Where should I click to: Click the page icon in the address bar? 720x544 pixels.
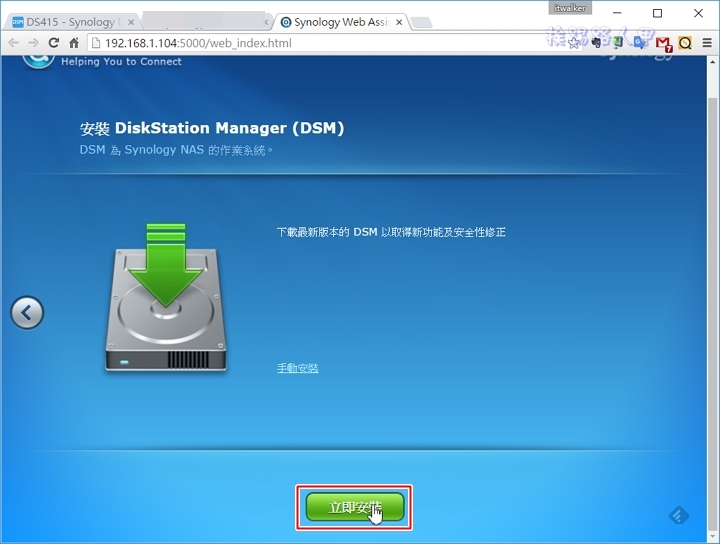click(96, 43)
